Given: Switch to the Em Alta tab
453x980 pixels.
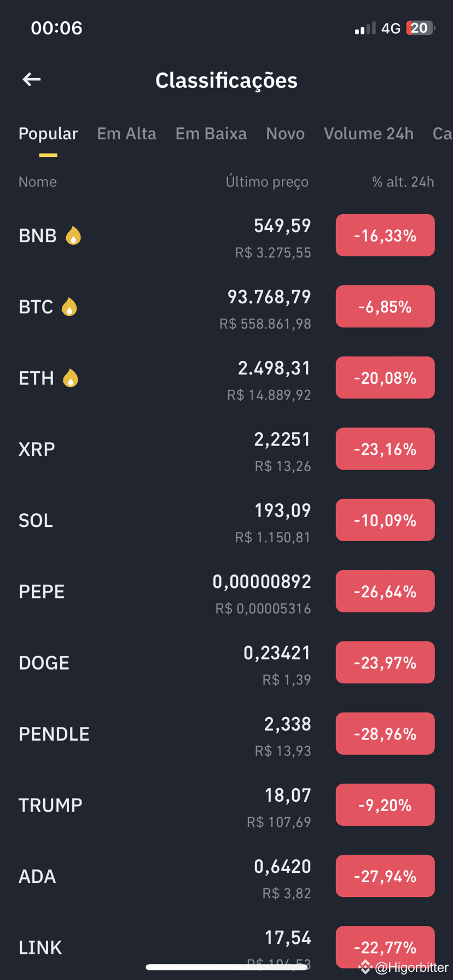Looking at the screenshot, I should 126,133.
